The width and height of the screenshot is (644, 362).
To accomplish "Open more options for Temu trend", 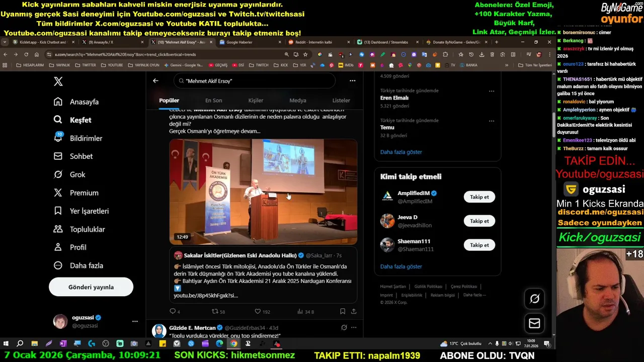I will [x=492, y=121].
